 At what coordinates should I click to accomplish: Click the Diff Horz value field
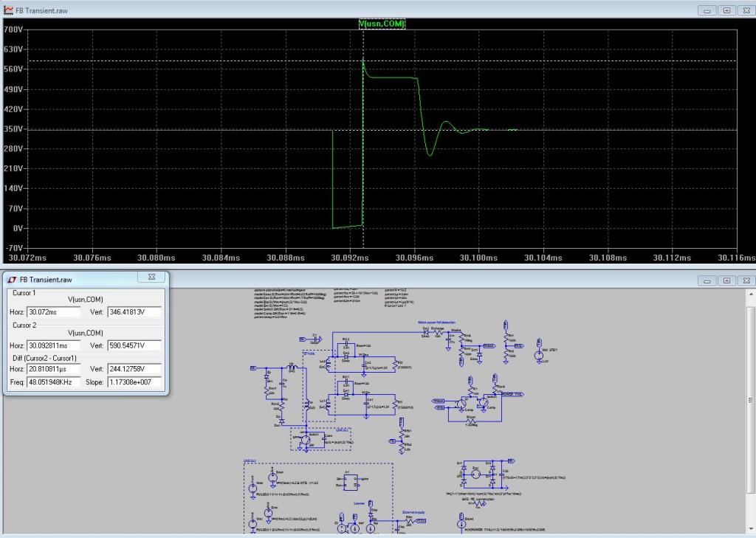point(53,369)
